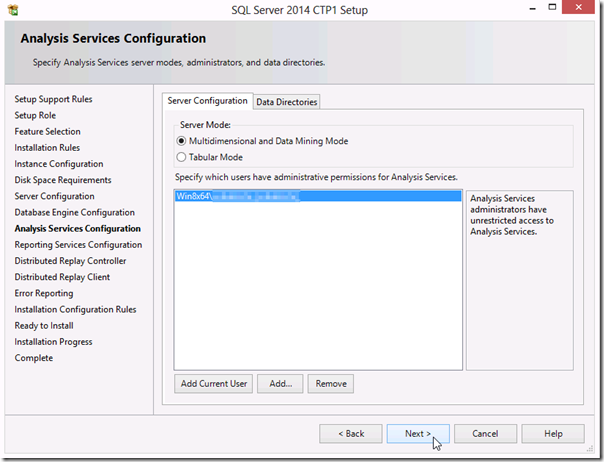Viewport: 604px width, 462px height.
Task: Click Distributed Replay Client step
Action: tap(62, 277)
